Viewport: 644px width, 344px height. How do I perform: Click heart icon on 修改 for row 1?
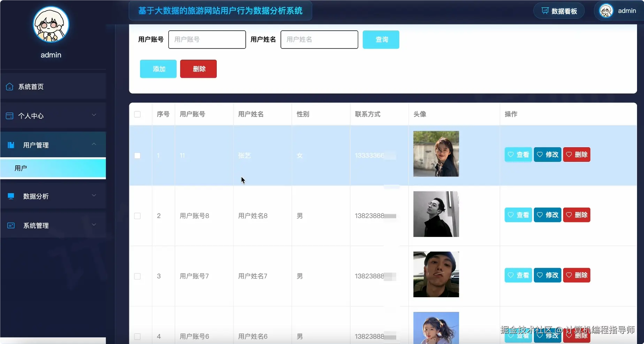(540, 155)
